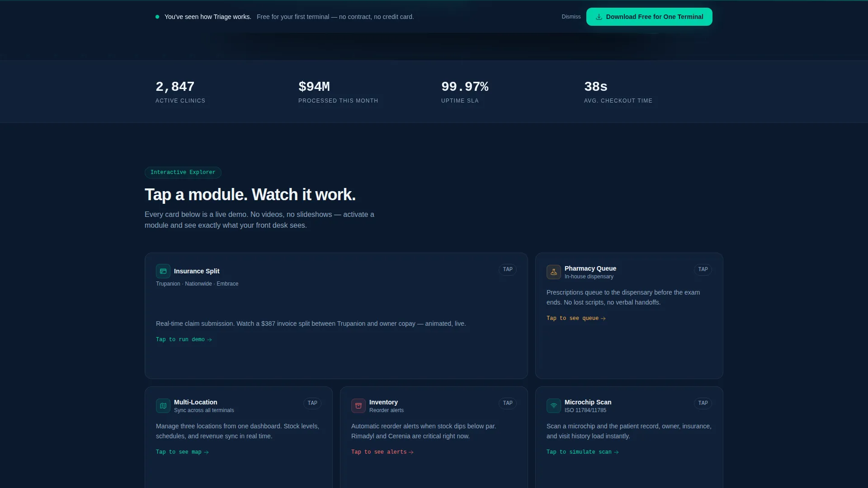The image size is (868, 488).
Task: Click the arrow after Tap to see alerts
Action: point(411,452)
